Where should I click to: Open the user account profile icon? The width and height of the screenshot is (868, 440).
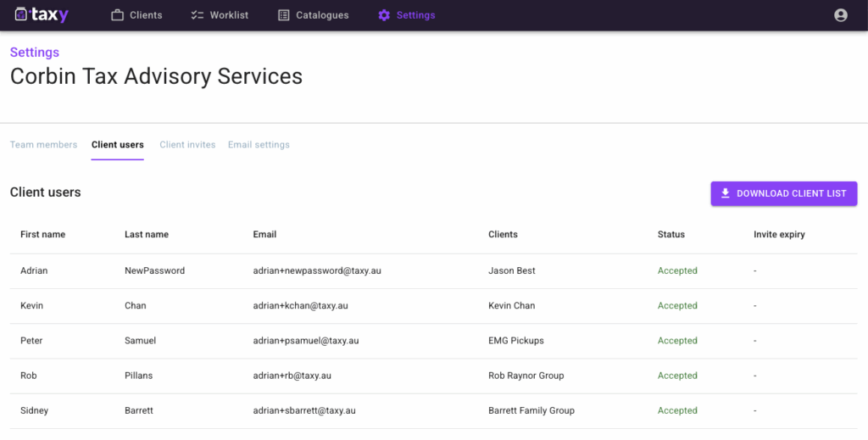tap(840, 15)
